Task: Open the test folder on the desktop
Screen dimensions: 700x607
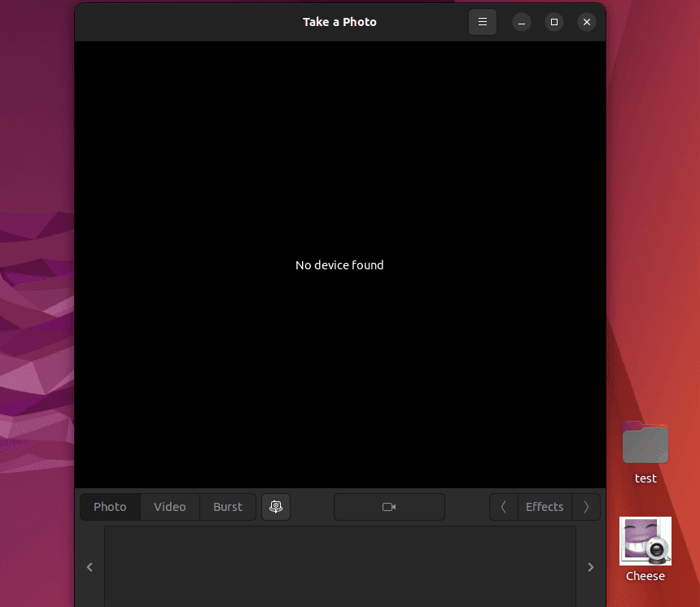Action: (x=645, y=443)
